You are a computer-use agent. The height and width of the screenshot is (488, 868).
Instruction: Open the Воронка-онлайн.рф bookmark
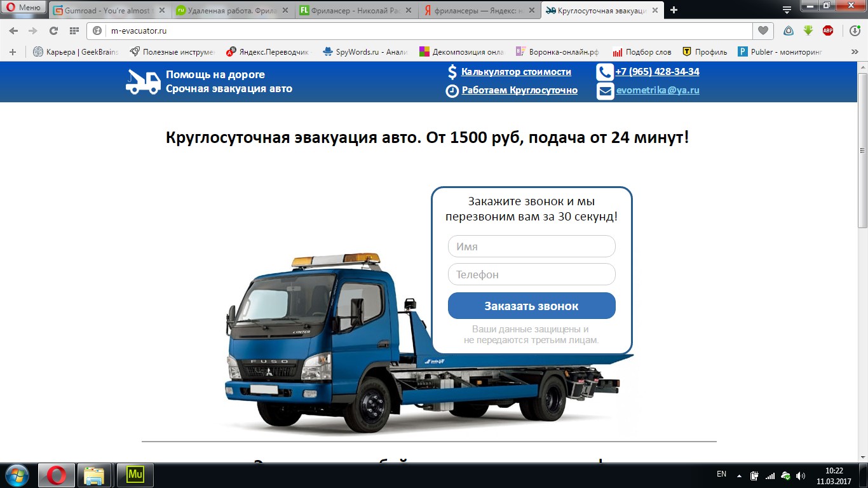(x=559, y=52)
